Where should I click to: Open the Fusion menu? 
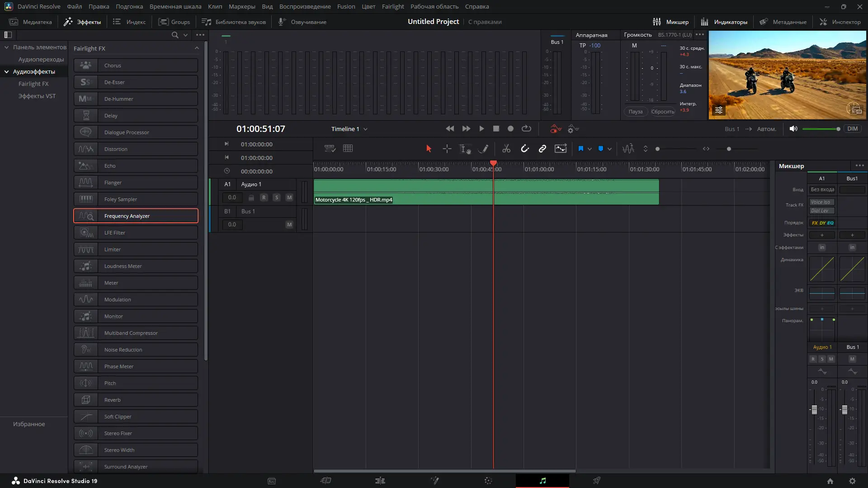346,6
